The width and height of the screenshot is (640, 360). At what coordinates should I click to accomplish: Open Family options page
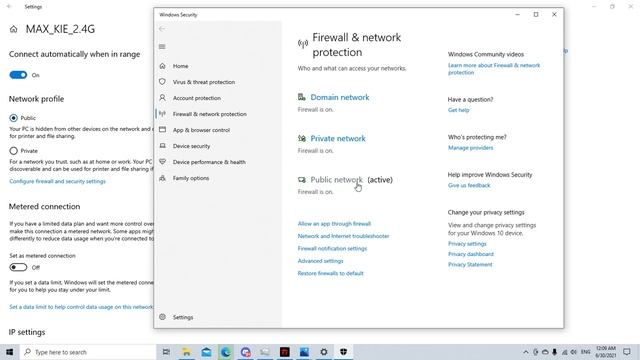191,178
